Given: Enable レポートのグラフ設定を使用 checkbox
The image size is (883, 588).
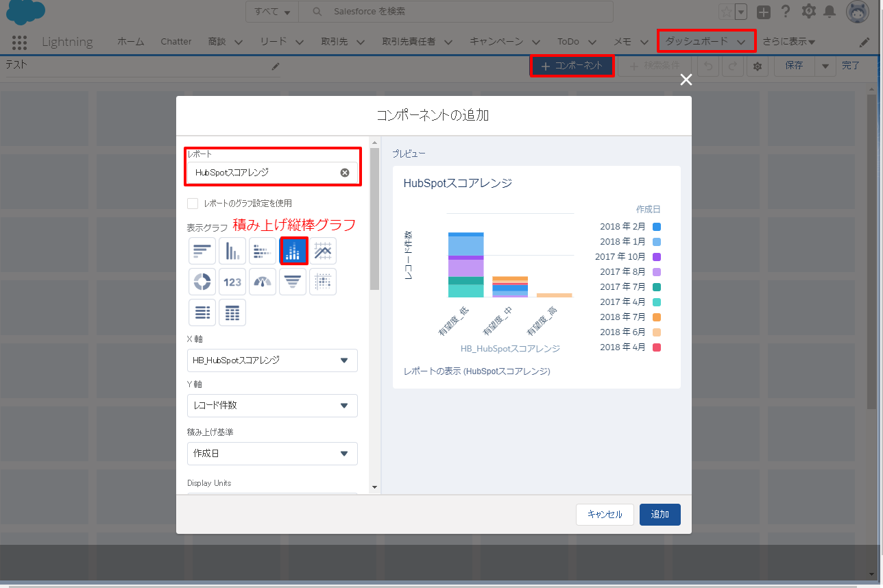Looking at the screenshot, I should pos(193,204).
